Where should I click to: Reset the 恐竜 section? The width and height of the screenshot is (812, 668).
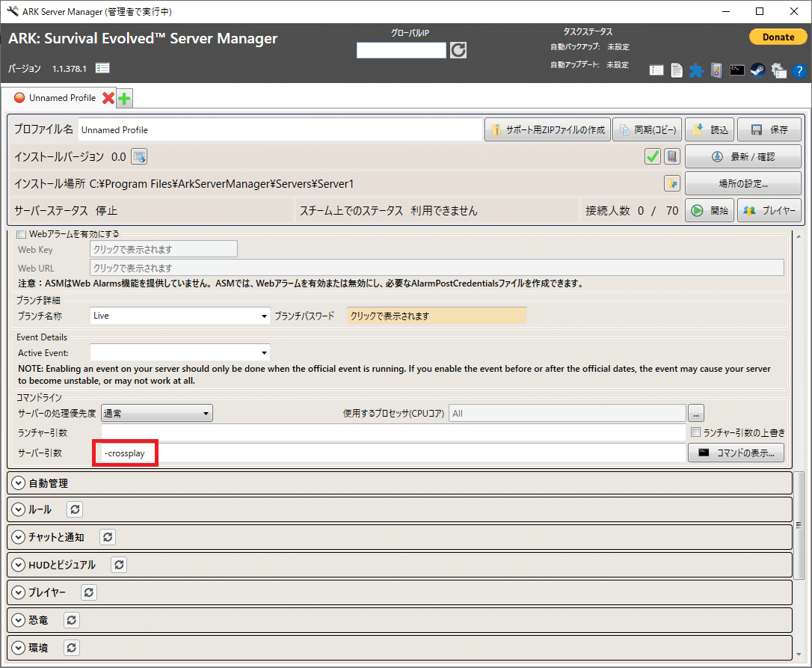pyautogui.click(x=72, y=620)
